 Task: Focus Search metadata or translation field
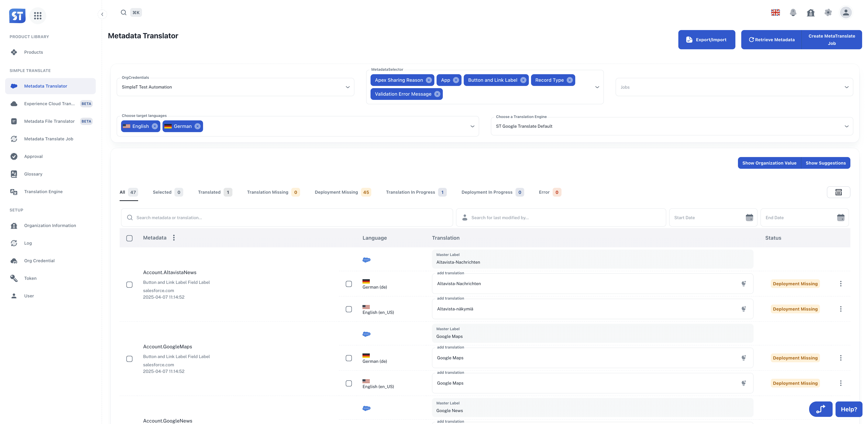[x=287, y=217]
